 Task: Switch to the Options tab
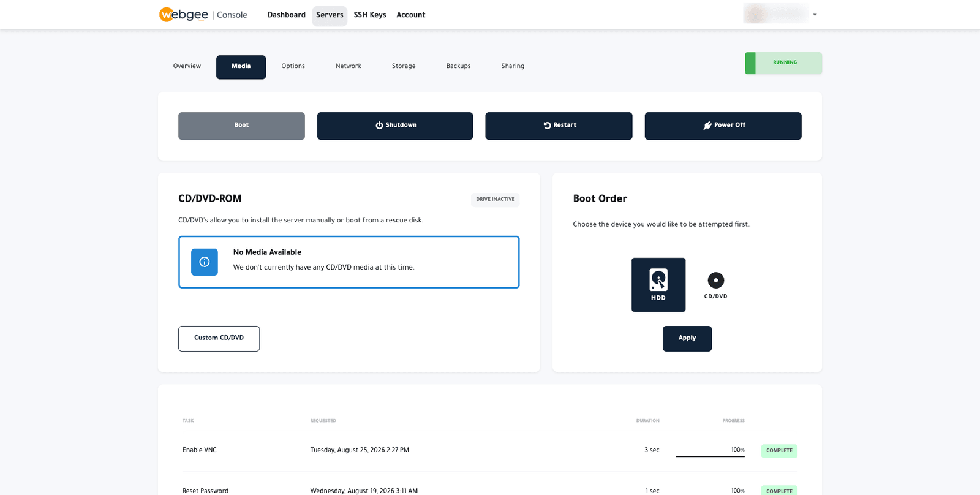point(293,66)
